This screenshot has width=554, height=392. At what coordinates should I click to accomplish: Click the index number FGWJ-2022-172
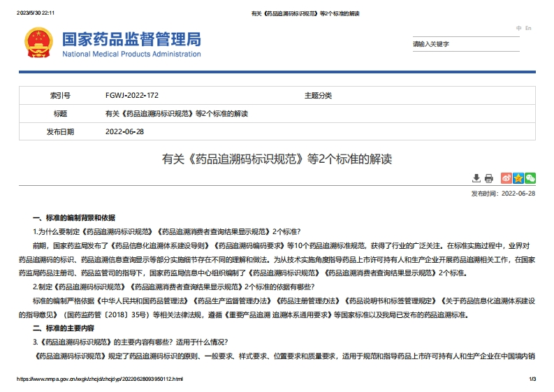(x=131, y=95)
